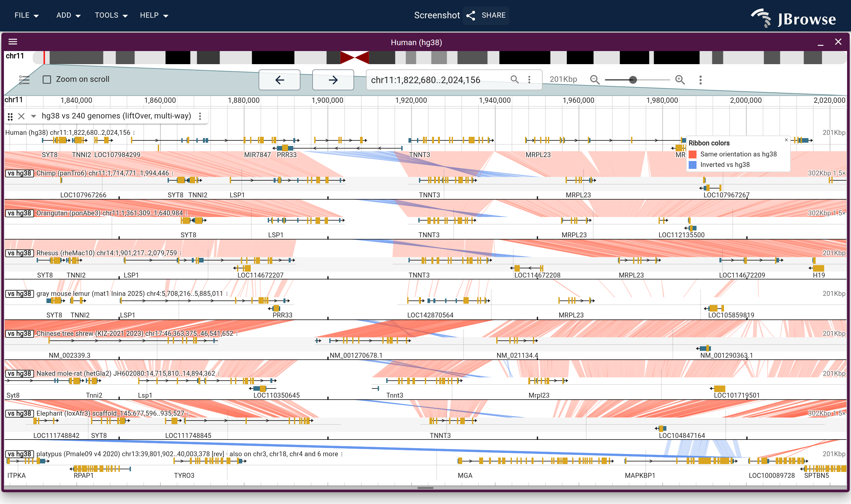
Task: Adjust the zoom level slider knob
Action: [632, 80]
